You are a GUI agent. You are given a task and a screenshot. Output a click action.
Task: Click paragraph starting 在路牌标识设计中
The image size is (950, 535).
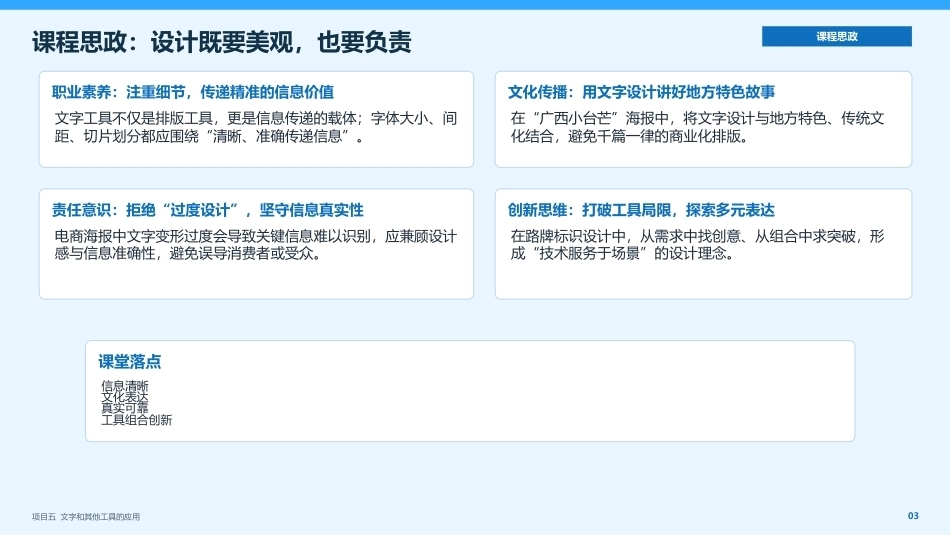[x=697, y=244]
